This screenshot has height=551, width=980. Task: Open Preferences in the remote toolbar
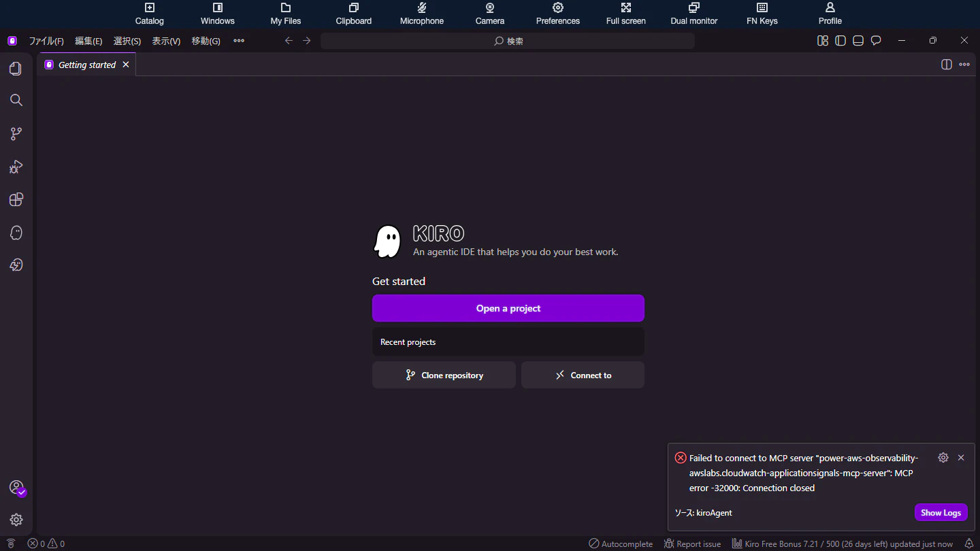point(558,14)
